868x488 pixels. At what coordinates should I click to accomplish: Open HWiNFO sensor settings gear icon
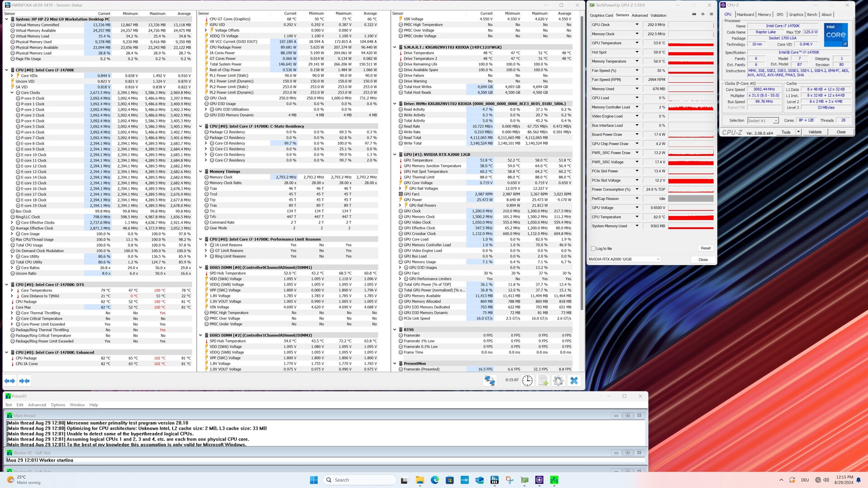558,380
